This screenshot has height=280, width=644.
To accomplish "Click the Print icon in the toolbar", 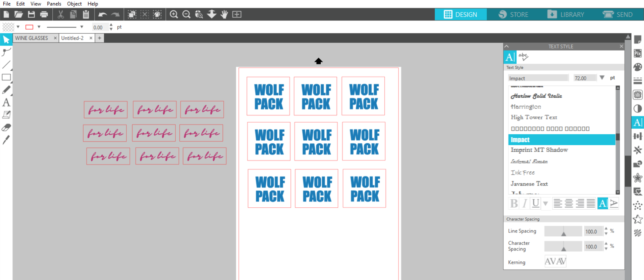I will click(x=44, y=14).
